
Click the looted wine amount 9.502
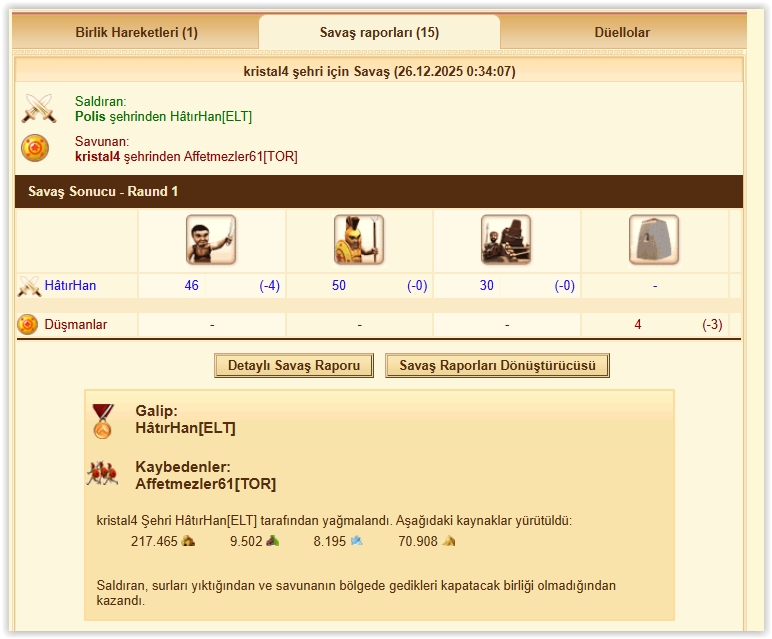click(246, 541)
